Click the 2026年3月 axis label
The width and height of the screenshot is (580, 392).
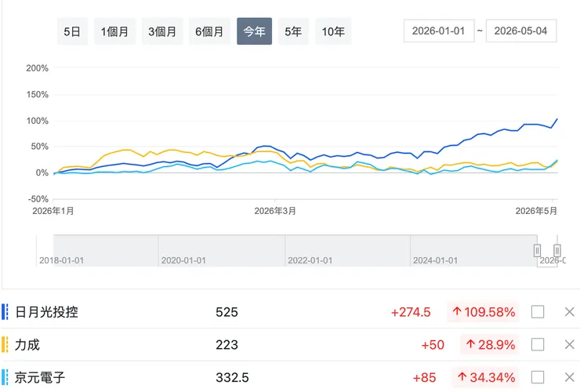point(275,211)
